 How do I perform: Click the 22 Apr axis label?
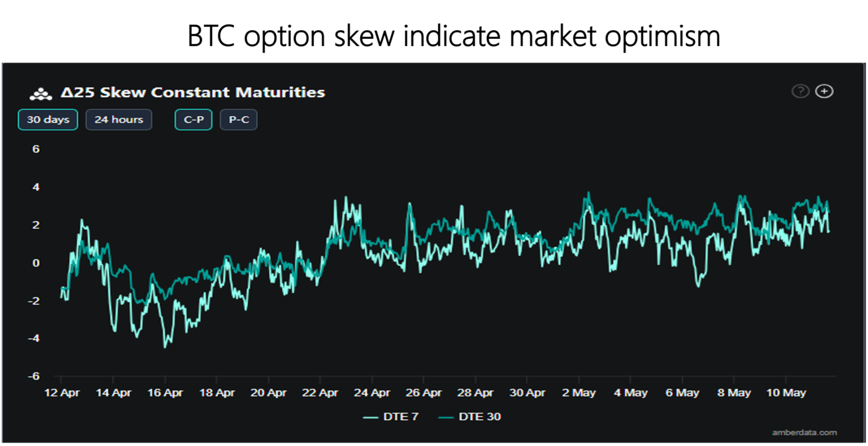pos(320,393)
